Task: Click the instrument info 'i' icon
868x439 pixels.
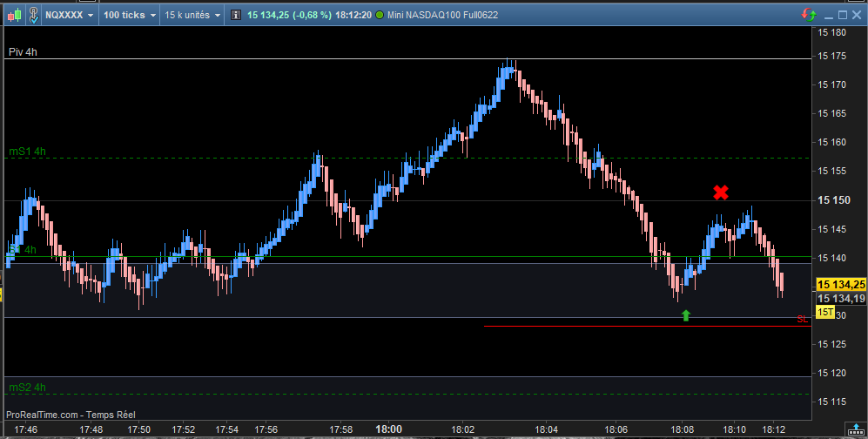Action: pos(235,15)
